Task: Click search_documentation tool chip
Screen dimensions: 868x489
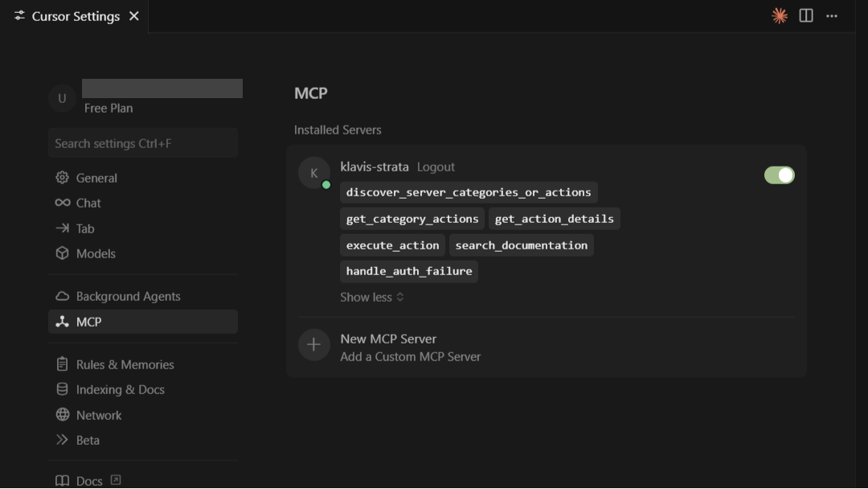Action: [x=522, y=245]
